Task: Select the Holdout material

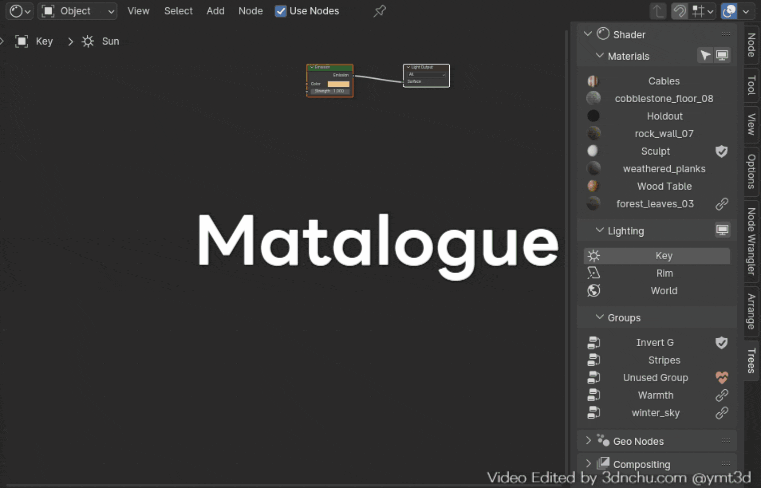Action: click(657, 116)
